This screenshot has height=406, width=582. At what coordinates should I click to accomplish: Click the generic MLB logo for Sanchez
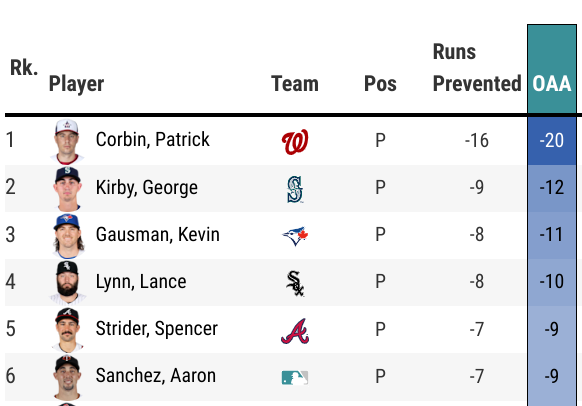(295, 378)
